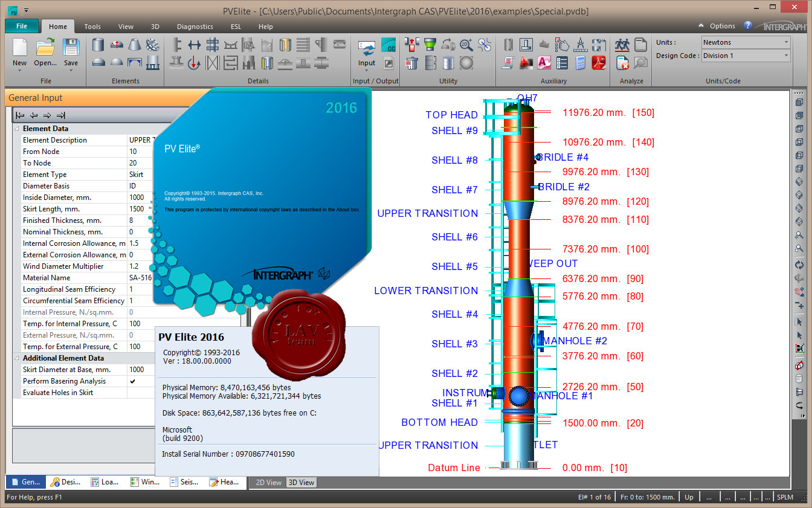Run the analysis with the running figures icon

tap(622, 44)
